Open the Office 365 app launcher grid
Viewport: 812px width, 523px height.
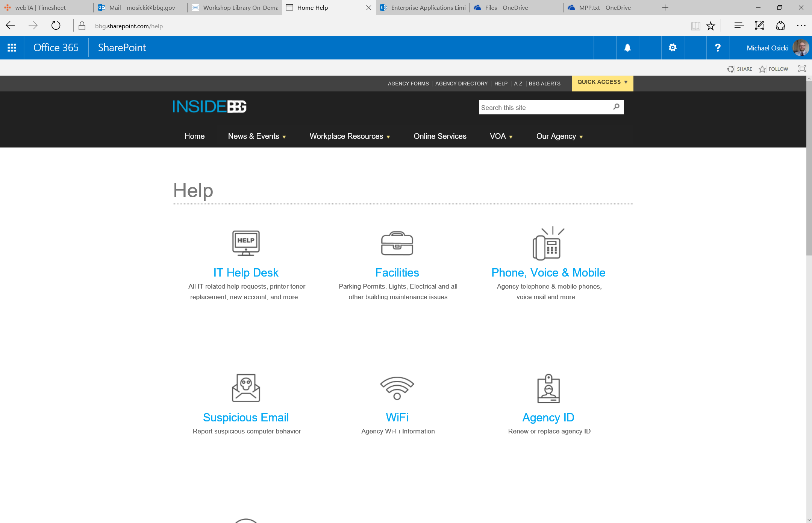[12, 48]
